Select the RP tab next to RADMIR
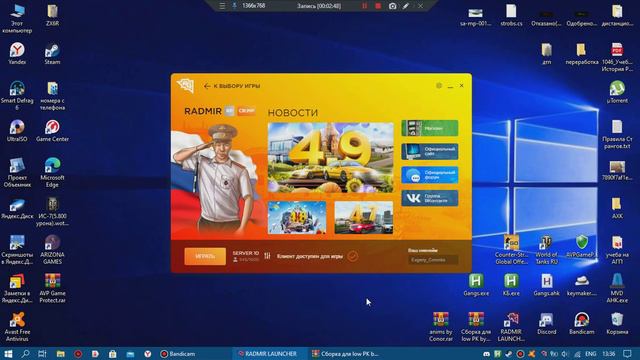 230,111
